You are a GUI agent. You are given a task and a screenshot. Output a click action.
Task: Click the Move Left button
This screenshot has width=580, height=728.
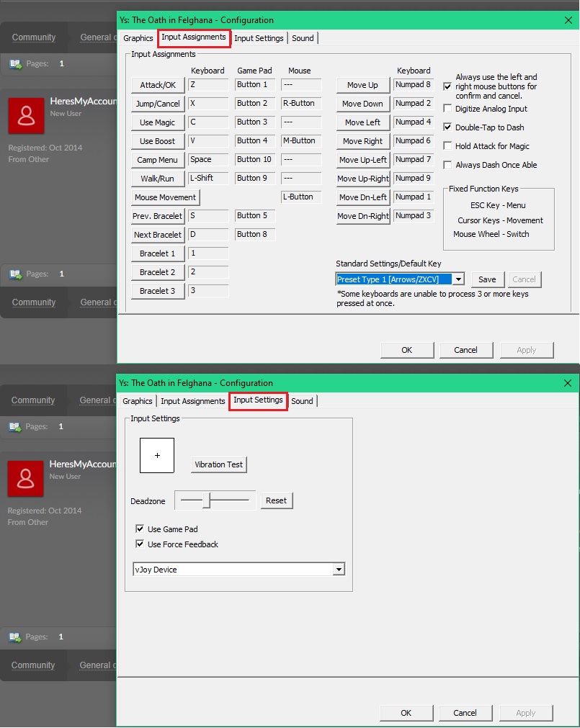click(x=363, y=122)
